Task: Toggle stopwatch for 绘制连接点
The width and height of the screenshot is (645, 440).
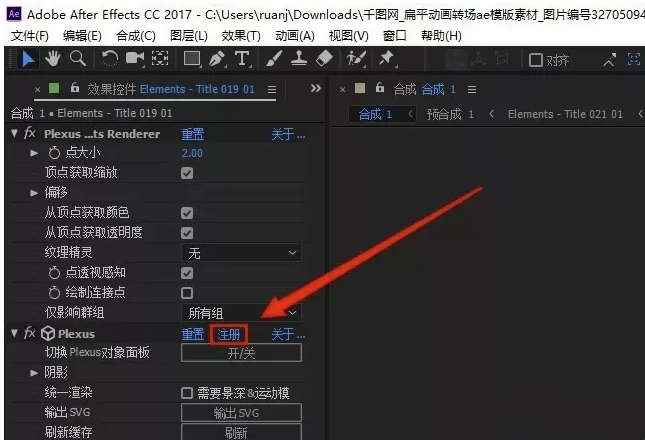Action: [x=54, y=293]
